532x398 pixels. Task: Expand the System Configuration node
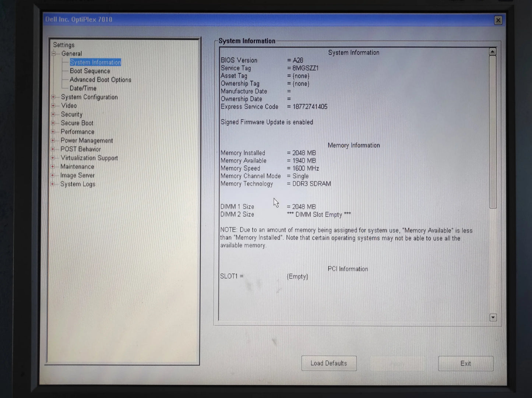(53, 97)
